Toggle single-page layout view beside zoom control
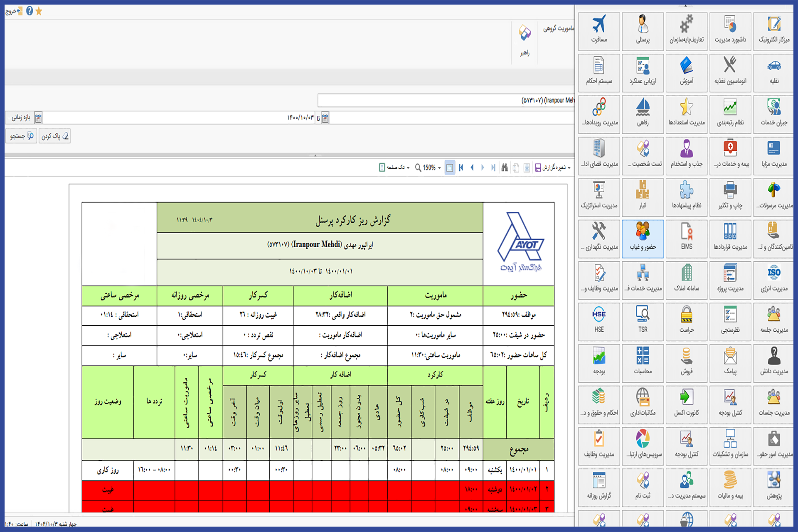Screen dimensions: 798x532 [x=449, y=167]
